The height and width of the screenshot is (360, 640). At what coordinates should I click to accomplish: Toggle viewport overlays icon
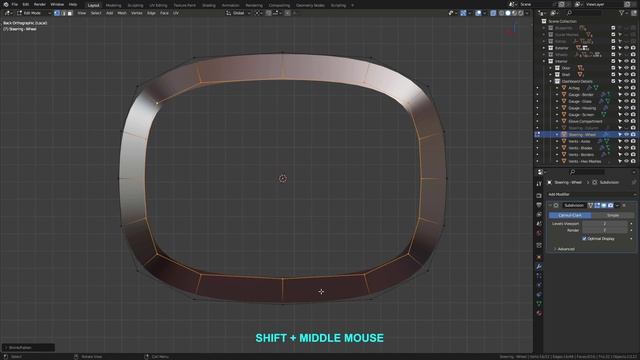[x=478, y=13]
